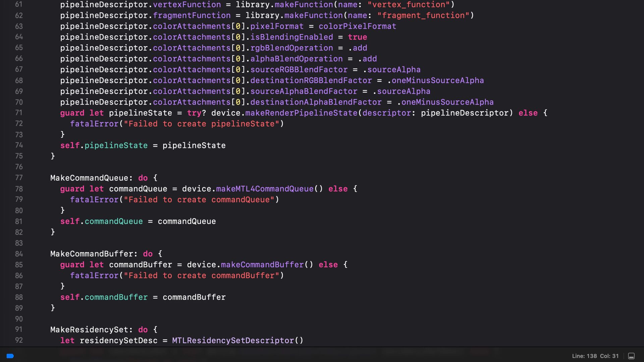Click the closing brace on line 89
This screenshot has height=362, width=644.
(53, 308)
